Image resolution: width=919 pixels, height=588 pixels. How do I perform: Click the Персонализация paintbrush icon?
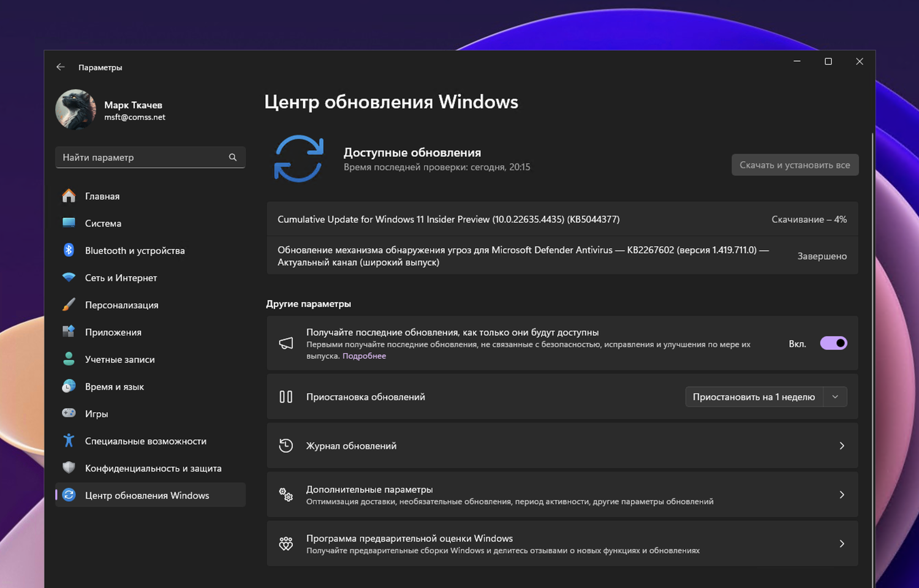pyautogui.click(x=69, y=304)
